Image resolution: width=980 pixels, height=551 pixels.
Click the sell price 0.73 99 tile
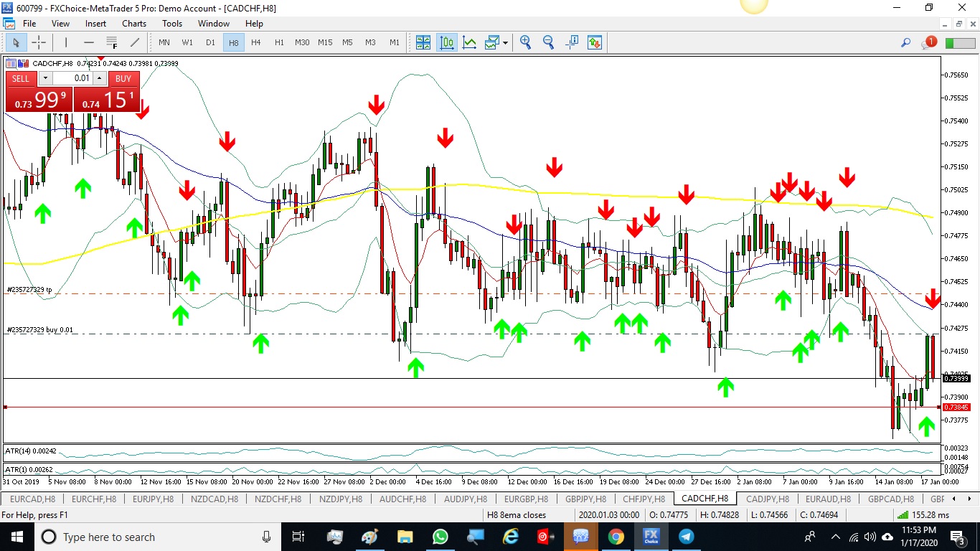pyautogui.click(x=39, y=100)
